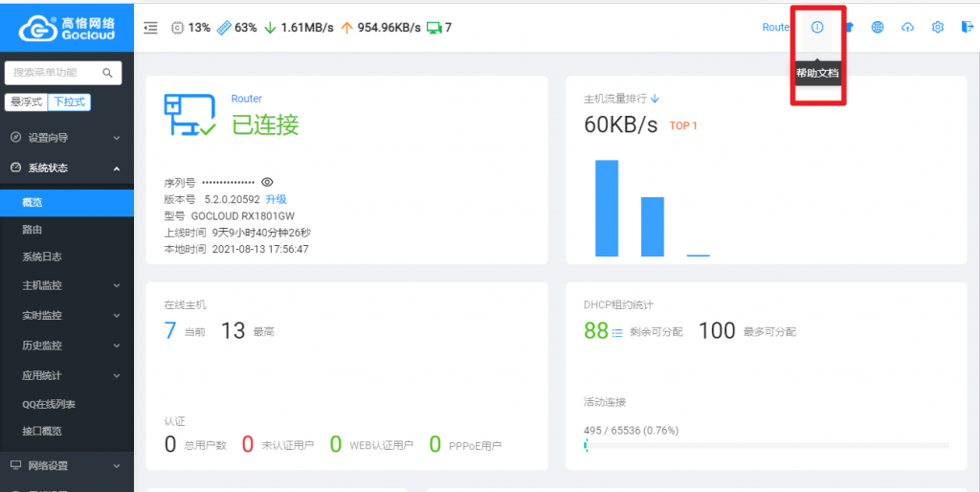Screen dimensions: 980x492
Task: Click the logout door icon
Action: [967, 27]
